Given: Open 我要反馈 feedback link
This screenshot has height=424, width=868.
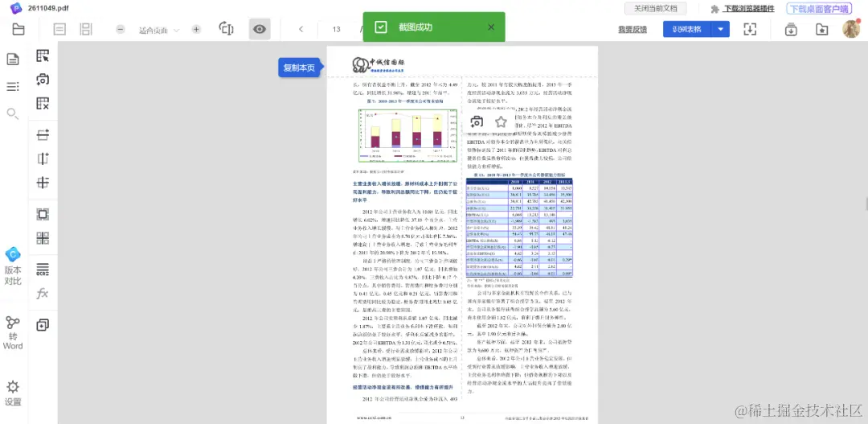Looking at the screenshot, I should click(633, 30).
